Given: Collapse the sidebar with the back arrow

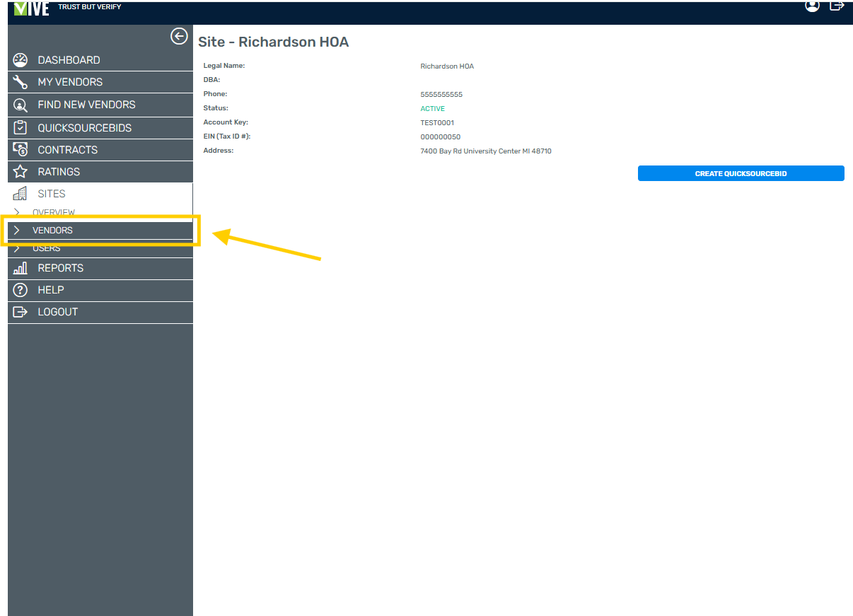Looking at the screenshot, I should pos(179,36).
